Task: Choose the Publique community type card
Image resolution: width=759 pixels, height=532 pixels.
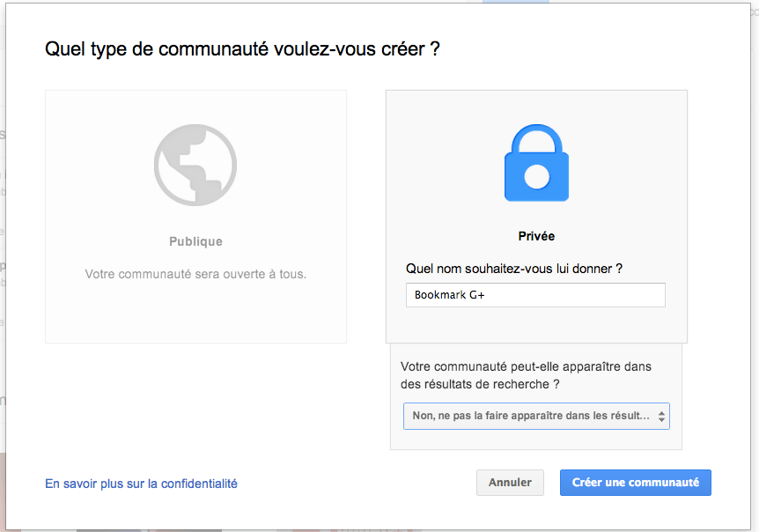Action: [195, 216]
